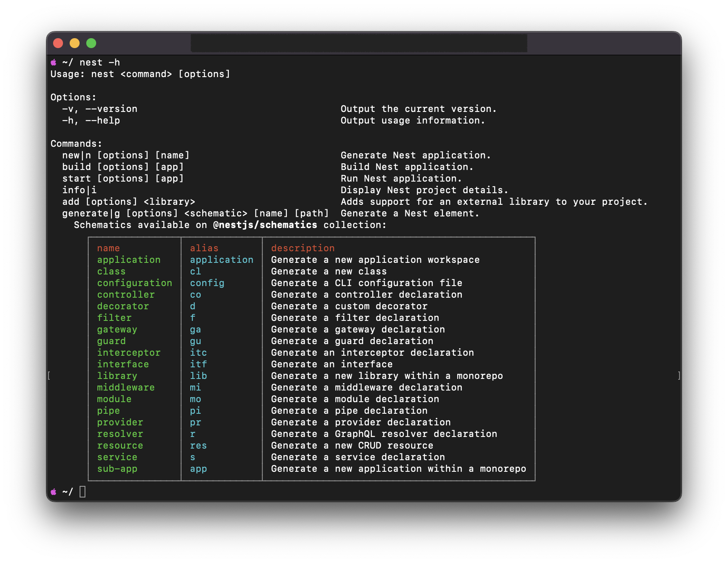Click the 'new|n [options] [name]' command
Image resolution: width=728 pixels, height=563 pixels.
[x=126, y=155]
